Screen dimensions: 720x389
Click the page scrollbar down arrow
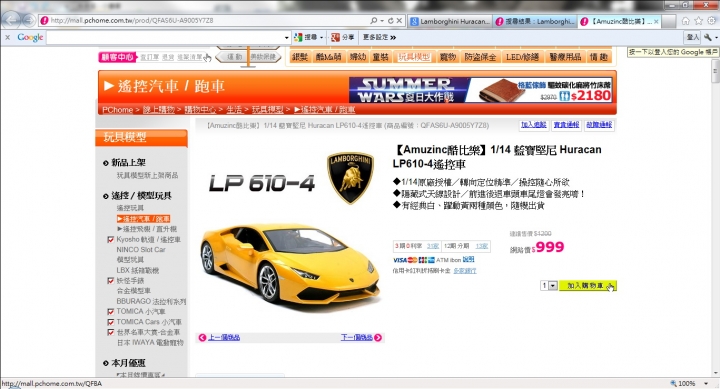coord(714,373)
